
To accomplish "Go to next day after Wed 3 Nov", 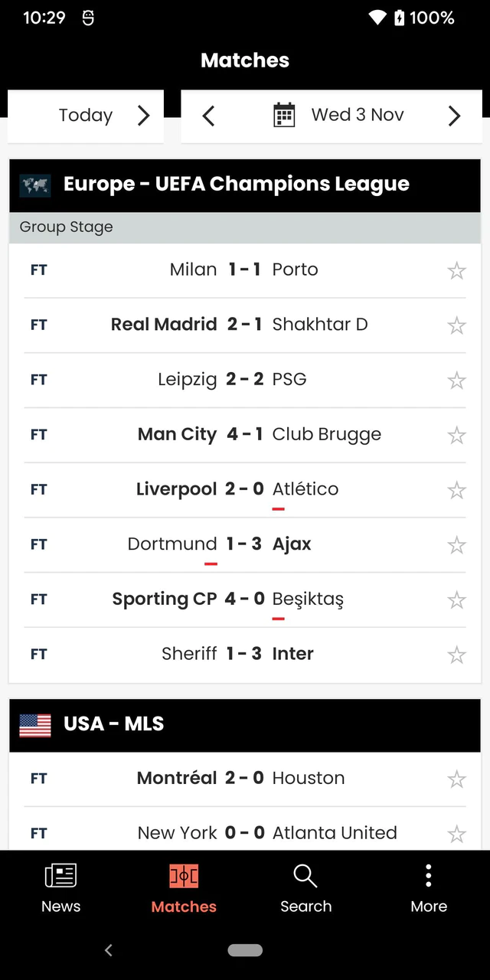I will [454, 116].
